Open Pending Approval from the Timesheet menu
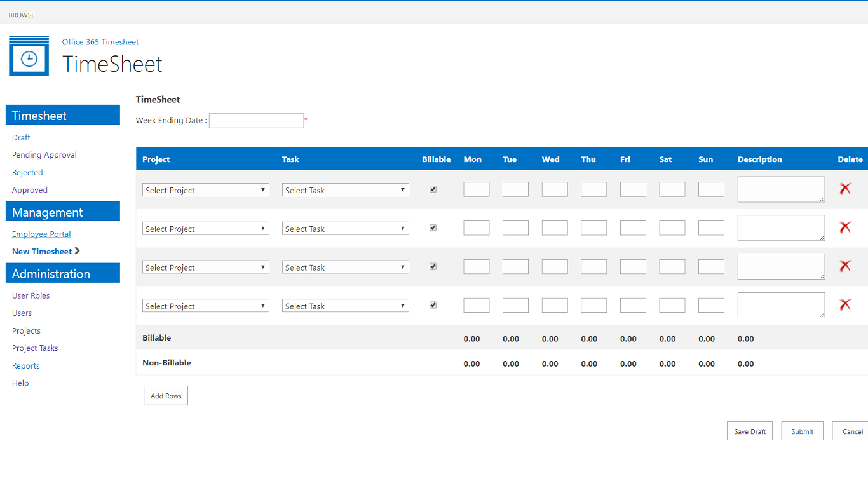868x488 pixels. point(44,154)
